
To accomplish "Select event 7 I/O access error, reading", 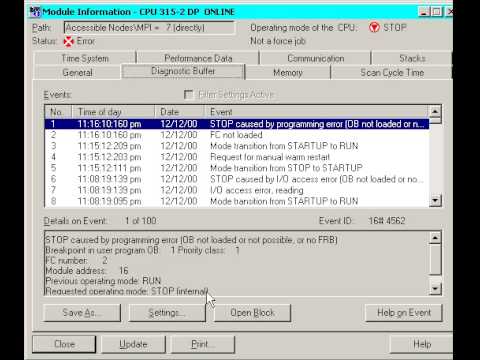I will 237,190.
